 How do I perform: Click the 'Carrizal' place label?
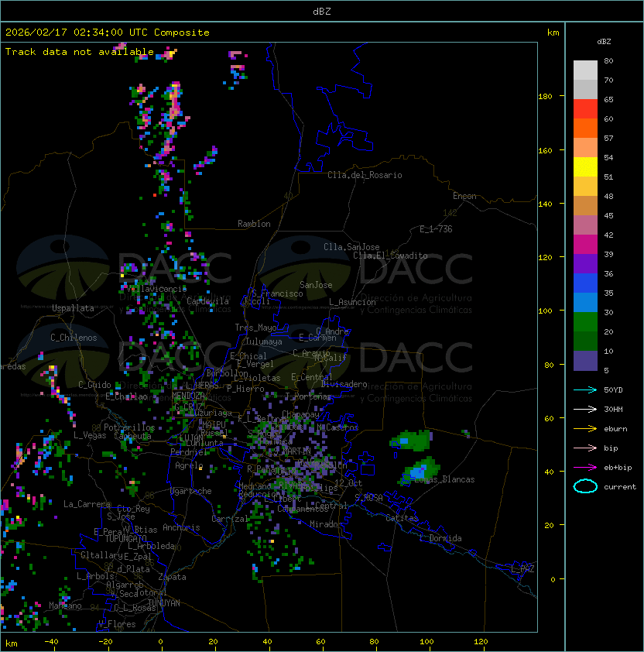click(x=230, y=519)
